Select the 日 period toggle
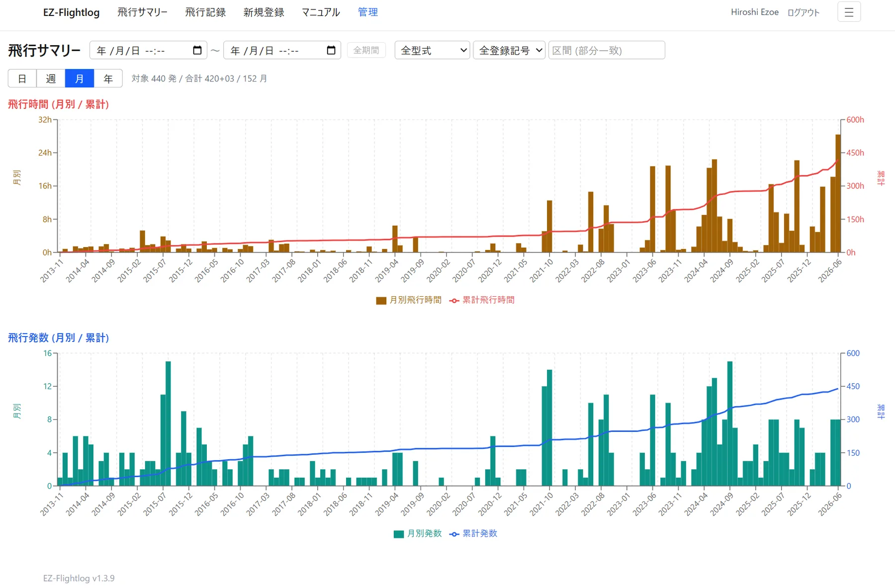Viewport: 895px width, 588px height. point(22,79)
